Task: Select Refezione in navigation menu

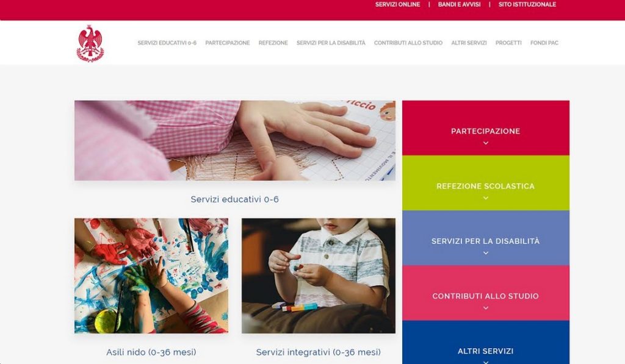Action: pos(273,43)
